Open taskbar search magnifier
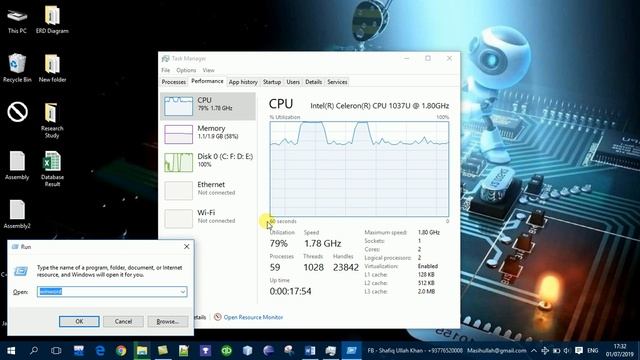This screenshot has height=360, width=640. [34, 351]
